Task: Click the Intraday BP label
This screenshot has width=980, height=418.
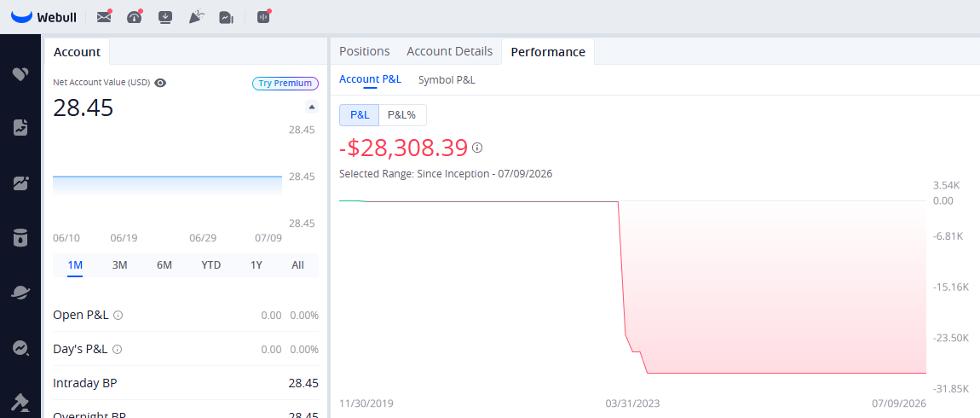Action: coord(85,383)
